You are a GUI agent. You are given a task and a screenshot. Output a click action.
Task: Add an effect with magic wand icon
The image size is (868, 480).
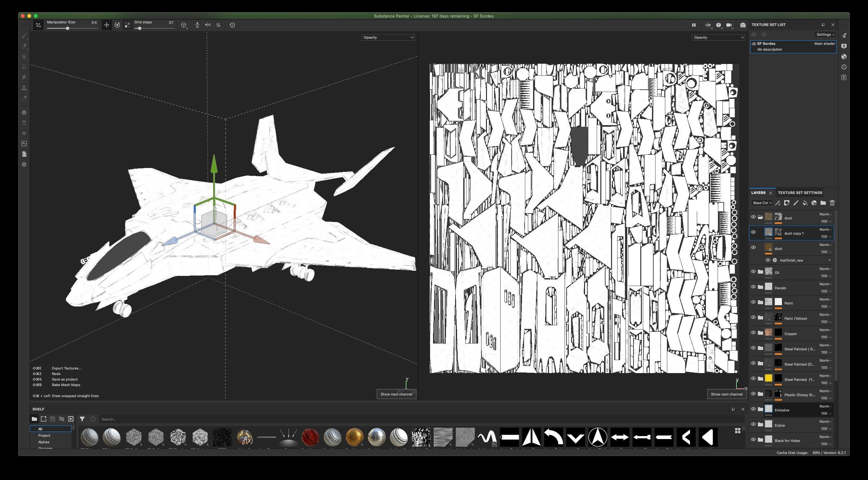coord(778,203)
